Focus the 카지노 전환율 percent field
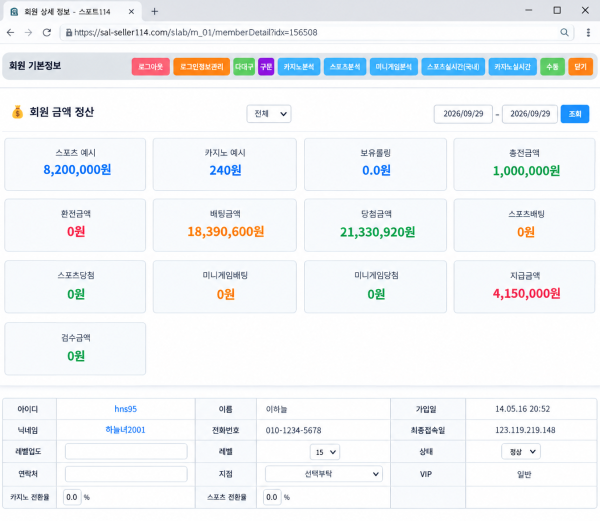This screenshot has height=521, width=600. click(x=72, y=497)
